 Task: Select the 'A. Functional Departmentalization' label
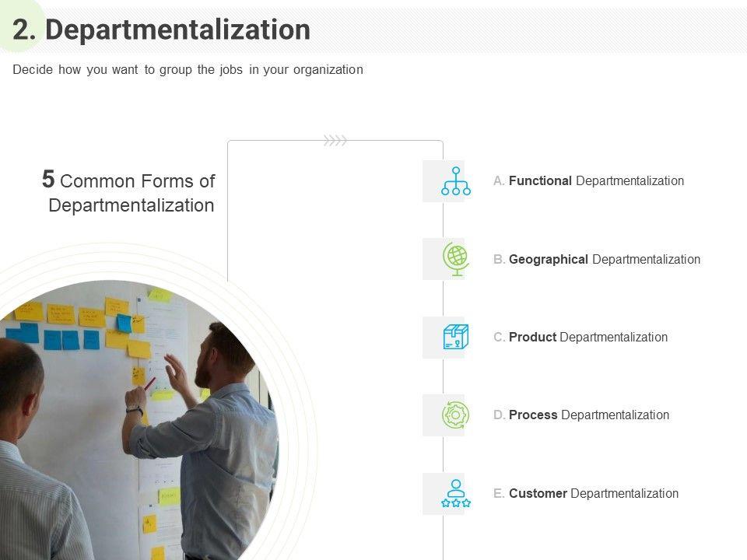tap(588, 181)
